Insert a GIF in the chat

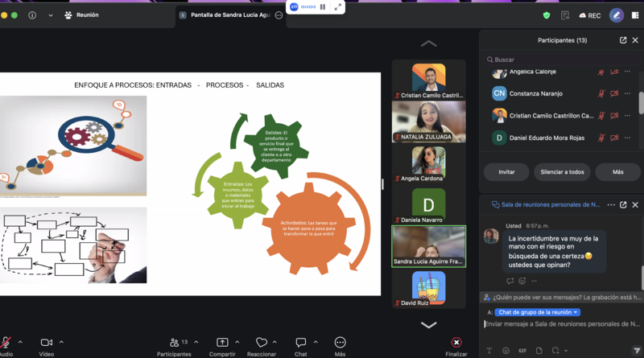click(522, 351)
